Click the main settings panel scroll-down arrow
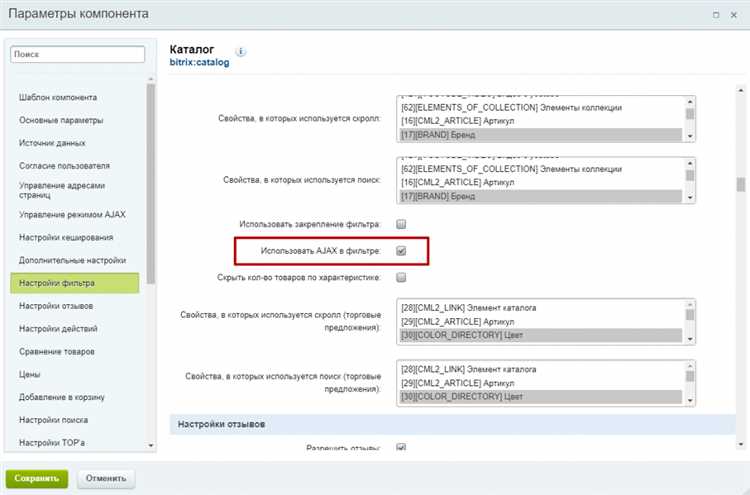 point(740,444)
